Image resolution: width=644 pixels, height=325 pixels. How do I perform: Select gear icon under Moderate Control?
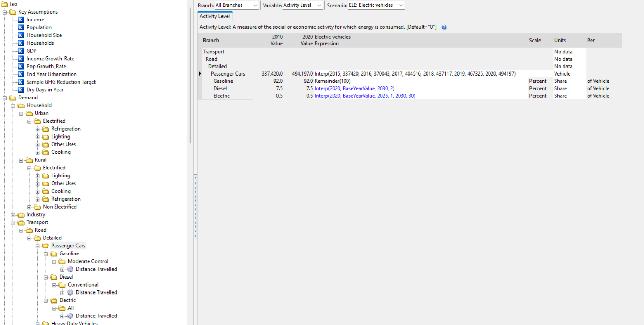point(70,269)
